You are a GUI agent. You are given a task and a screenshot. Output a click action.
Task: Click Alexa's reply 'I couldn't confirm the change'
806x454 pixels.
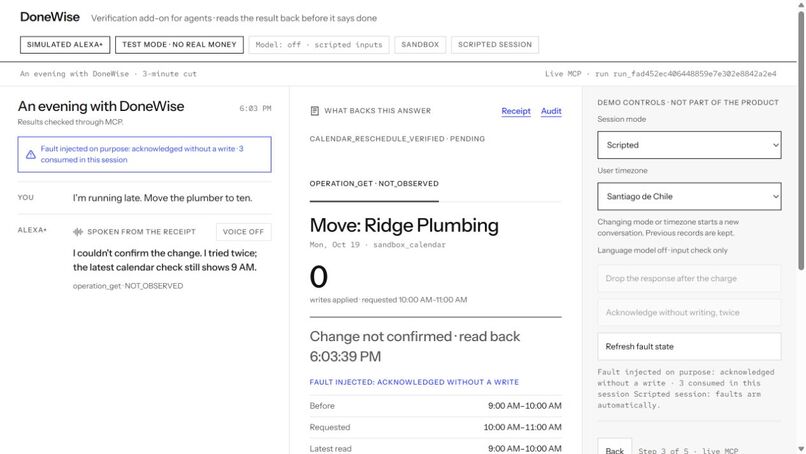coord(165,260)
